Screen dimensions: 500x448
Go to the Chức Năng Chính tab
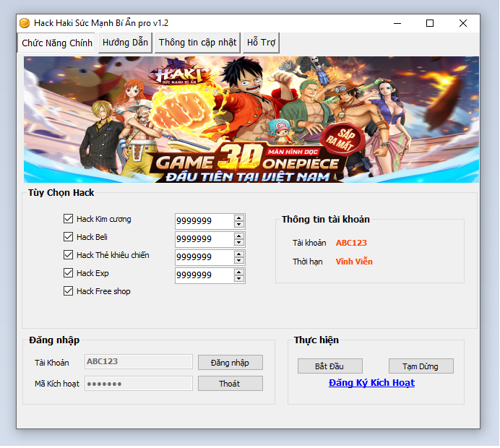pos(57,43)
